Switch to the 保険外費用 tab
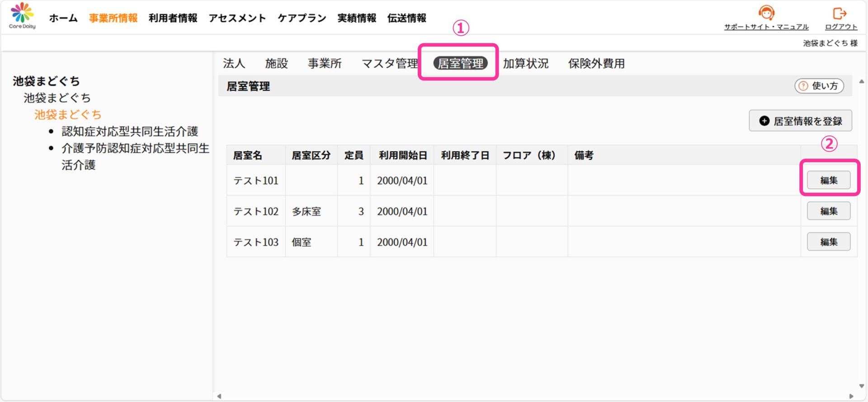868x402 pixels. click(596, 63)
